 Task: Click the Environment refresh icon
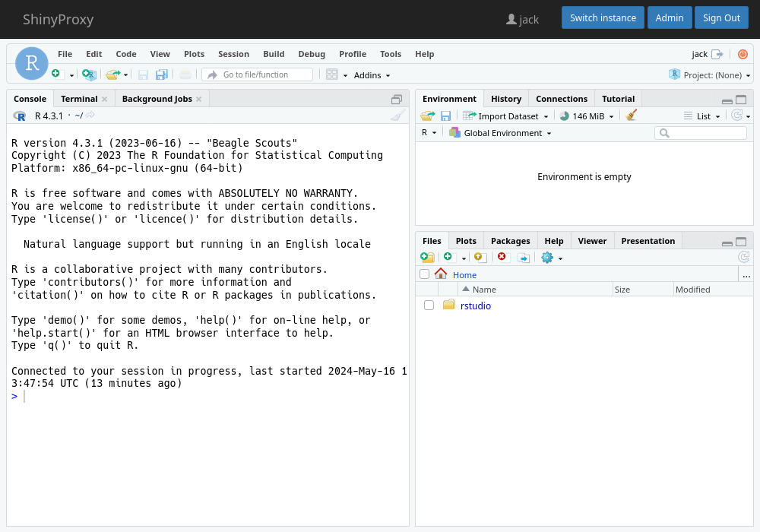(736, 116)
